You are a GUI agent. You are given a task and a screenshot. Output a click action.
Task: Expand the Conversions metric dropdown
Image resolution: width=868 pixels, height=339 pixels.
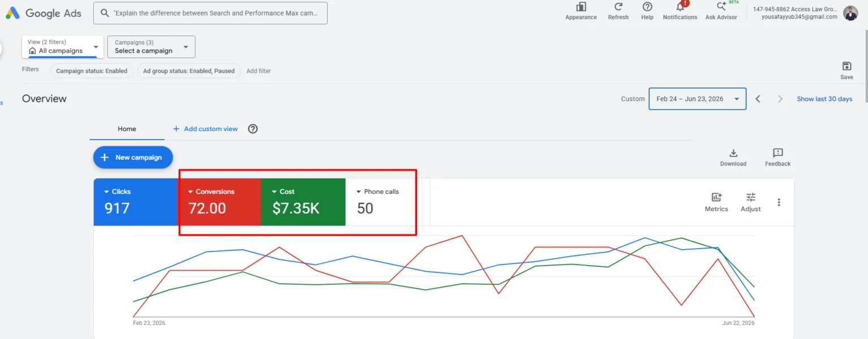tap(191, 192)
